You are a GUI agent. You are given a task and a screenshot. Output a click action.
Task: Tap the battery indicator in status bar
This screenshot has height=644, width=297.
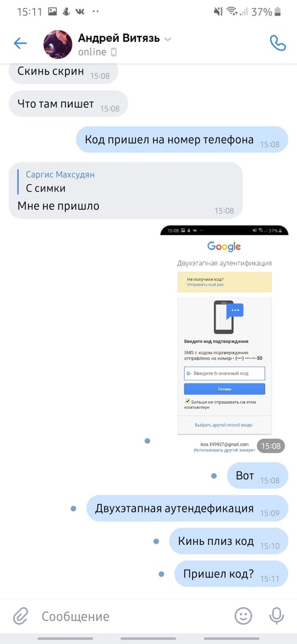coord(279,11)
